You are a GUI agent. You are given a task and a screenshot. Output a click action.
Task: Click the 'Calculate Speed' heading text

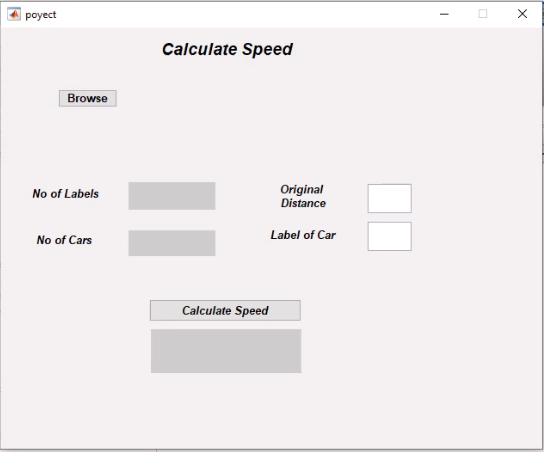[227, 49]
